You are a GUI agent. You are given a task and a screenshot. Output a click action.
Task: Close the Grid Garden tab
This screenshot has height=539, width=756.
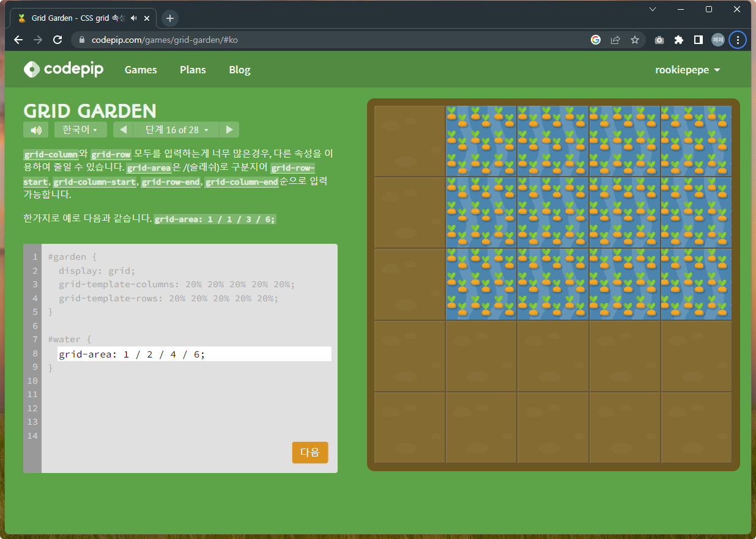coord(146,18)
